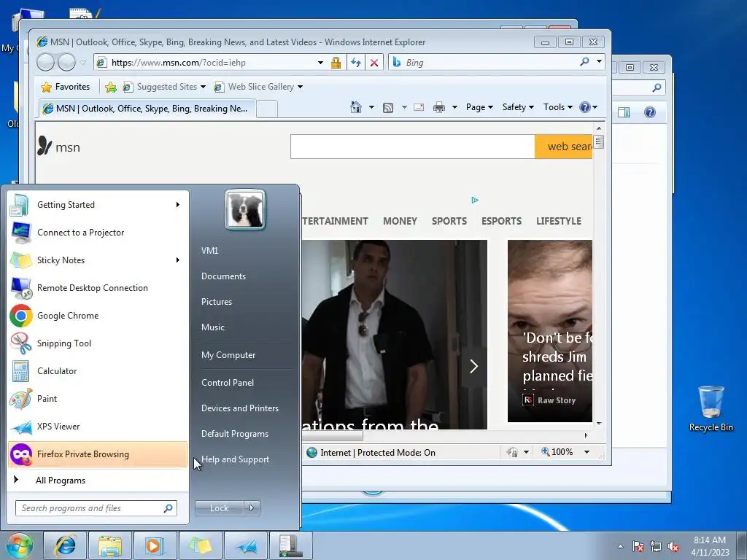Open Sticky Notes taskbar icon

point(200,545)
